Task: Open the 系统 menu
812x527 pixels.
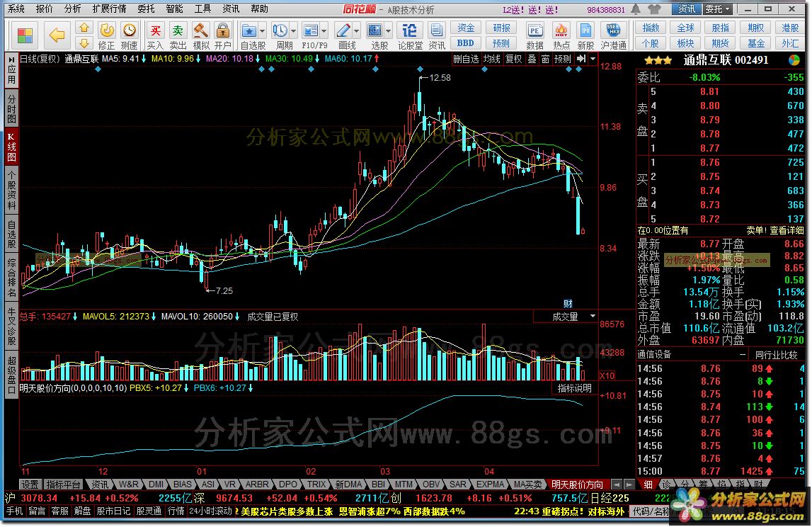Action: tap(16, 8)
